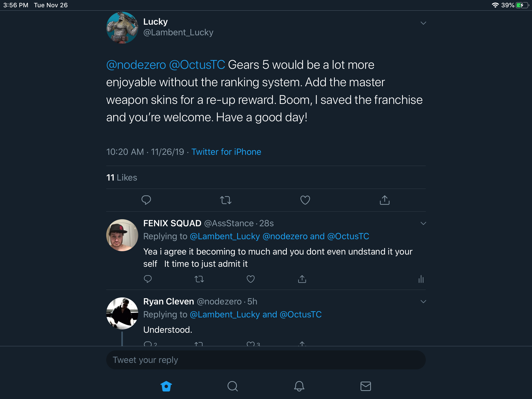The image size is (532, 399).
Task: Tap the Tweet your reply field
Action: pos(265,360)
